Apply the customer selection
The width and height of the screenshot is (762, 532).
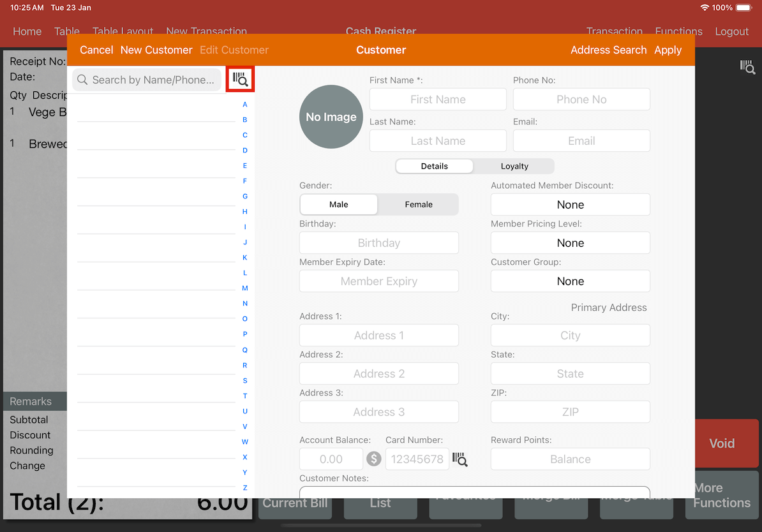click(x=668, y=50)
